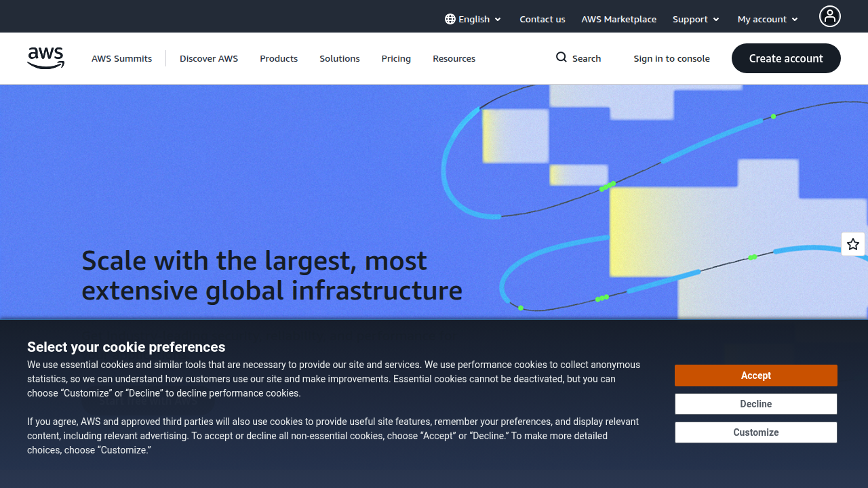The height and width of the screenshot is (488, 868).
Task: Click the hero headline 'Scale with the largest'
Action: click(x=272, y=275)
